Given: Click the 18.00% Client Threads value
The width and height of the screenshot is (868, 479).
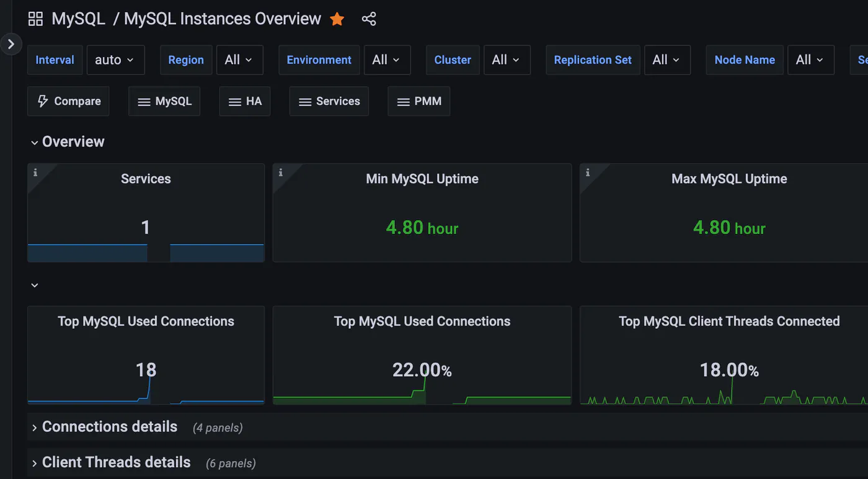Looking at the screenshot, I should point(729,370).
